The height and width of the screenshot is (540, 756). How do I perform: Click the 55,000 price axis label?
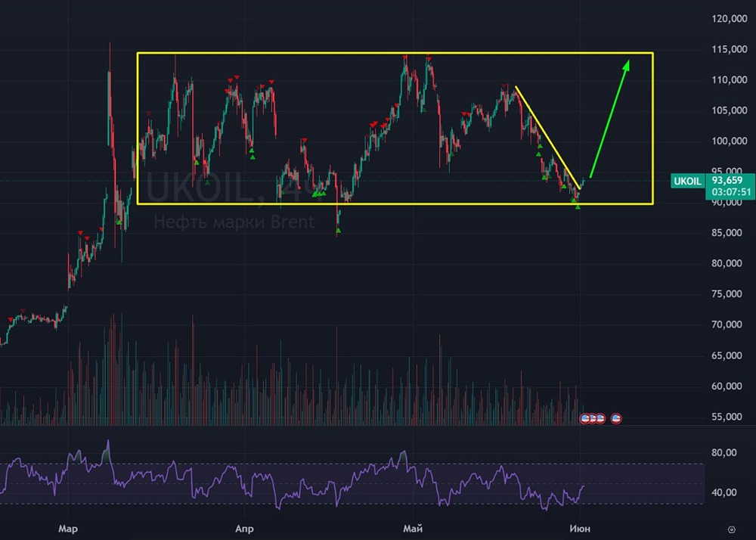pyautogui.click(x=727, y=417)
